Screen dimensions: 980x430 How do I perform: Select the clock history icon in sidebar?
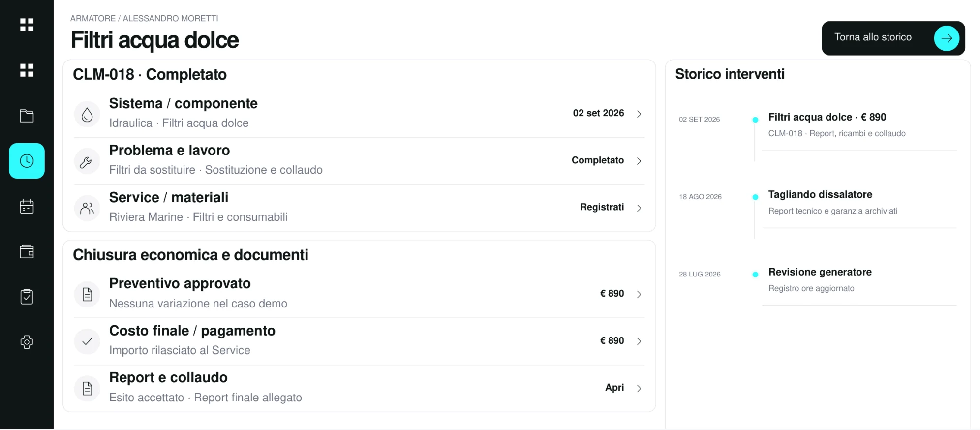27,161
